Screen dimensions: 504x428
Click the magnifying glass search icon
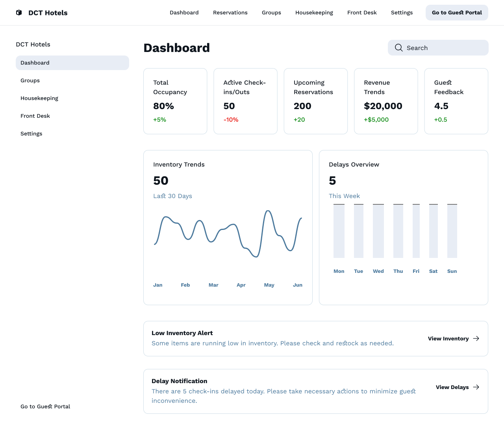point(398,48)
